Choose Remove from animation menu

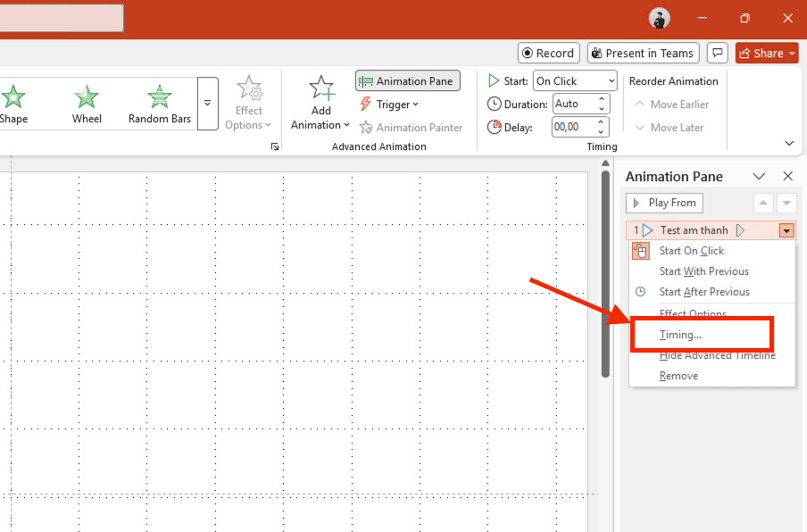coord(713,376)
